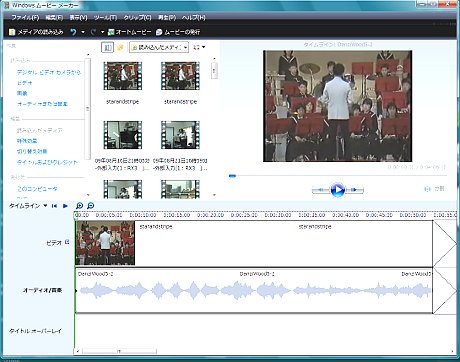Open the 表示(V) menu
The width and height of the screenshot is (460, 362).
click(x=79, y=17)
